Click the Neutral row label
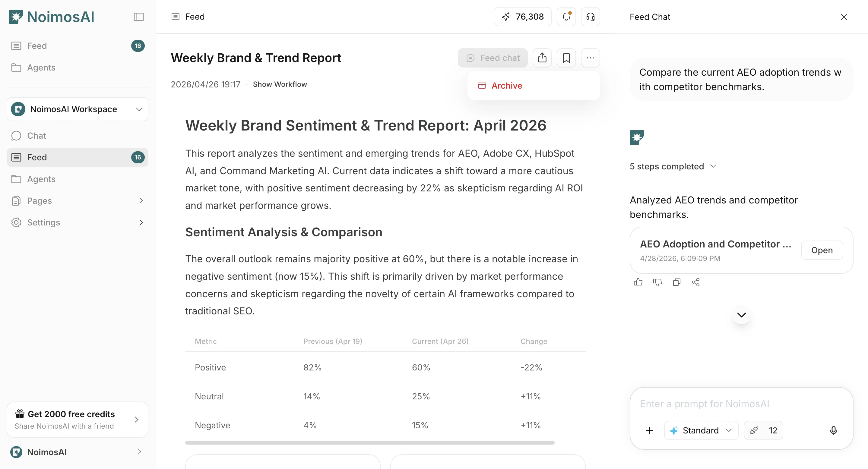 point(209,396)
